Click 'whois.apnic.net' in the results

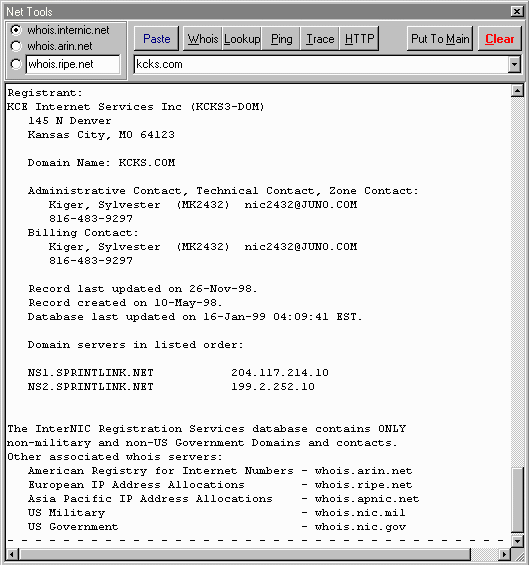point(367,499)
